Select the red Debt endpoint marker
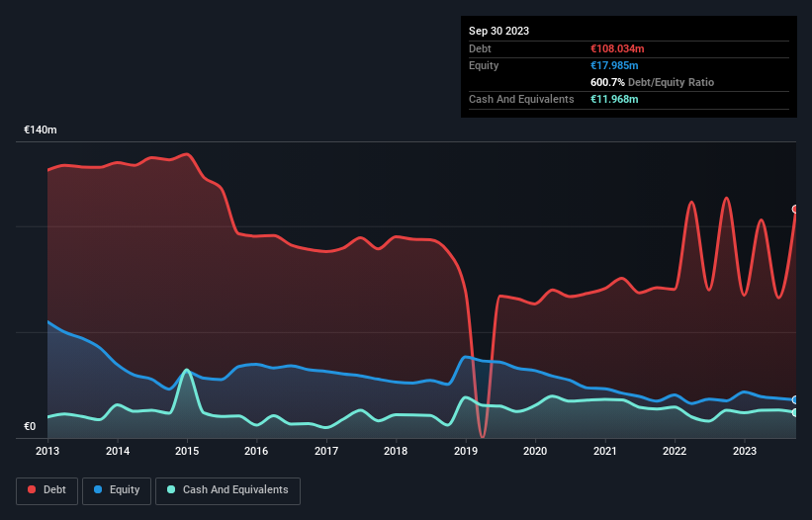Image resolution: width=812 pixels, height=520 pixels. [795, 209]
